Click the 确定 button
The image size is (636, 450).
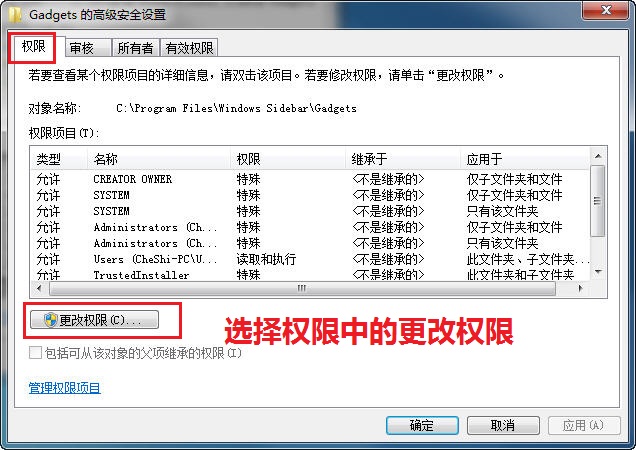click(x=422, y=426)
